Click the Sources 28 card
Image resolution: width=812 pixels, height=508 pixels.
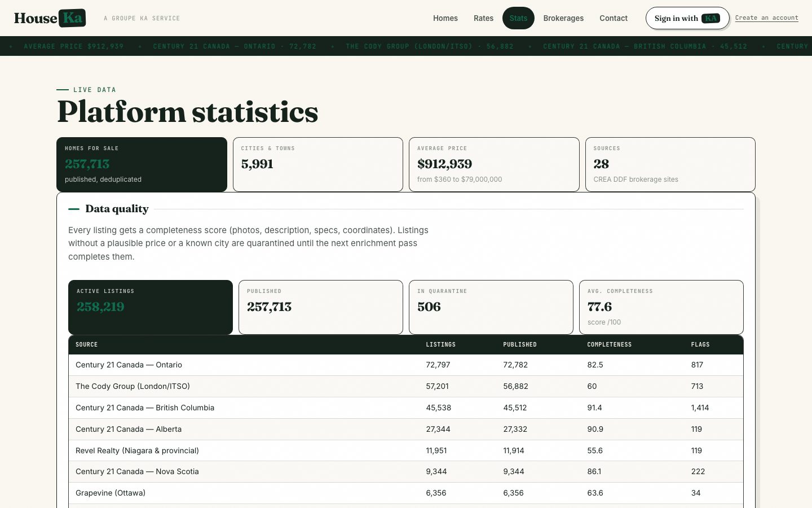(x=670, y=164)
